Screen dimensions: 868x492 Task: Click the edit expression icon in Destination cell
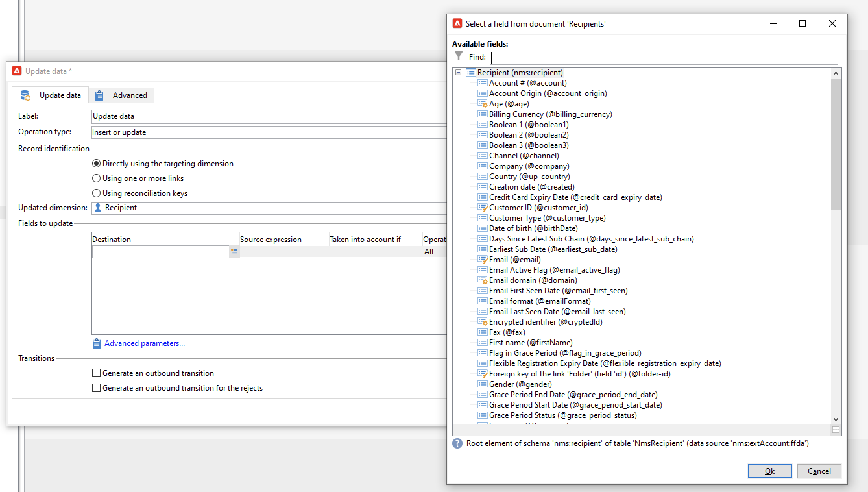[234, 252]
